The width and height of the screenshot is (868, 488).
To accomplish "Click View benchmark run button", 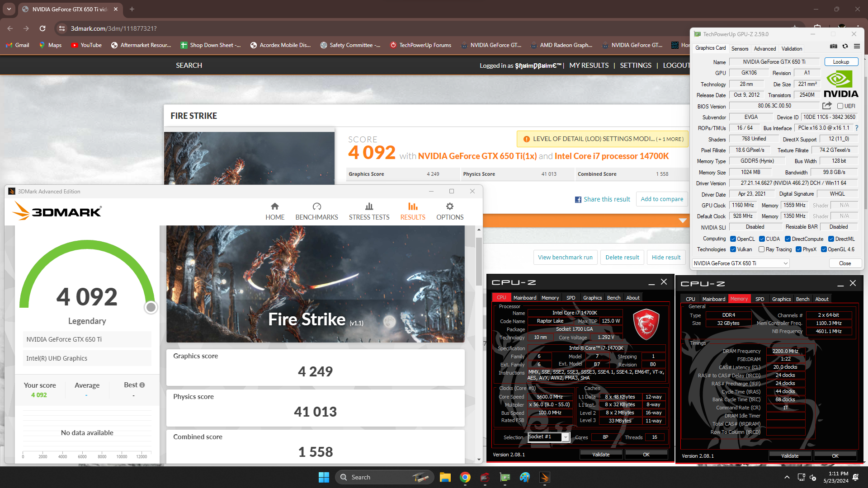I will click(x=565, y=258).
